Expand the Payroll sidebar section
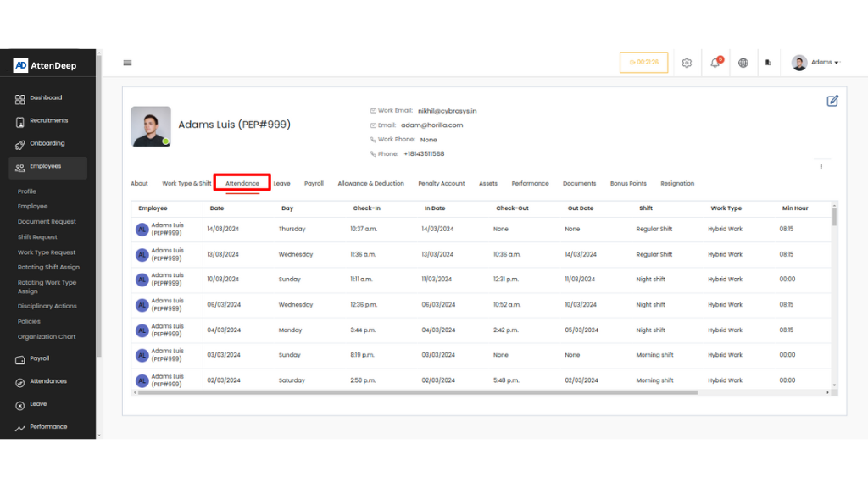The height and width of the screenshot is (488, 868). point(40,358)
